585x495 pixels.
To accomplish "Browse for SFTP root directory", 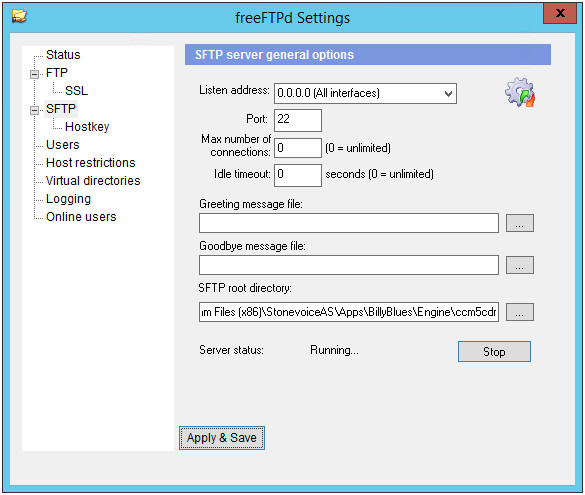I will click(520, 312).
